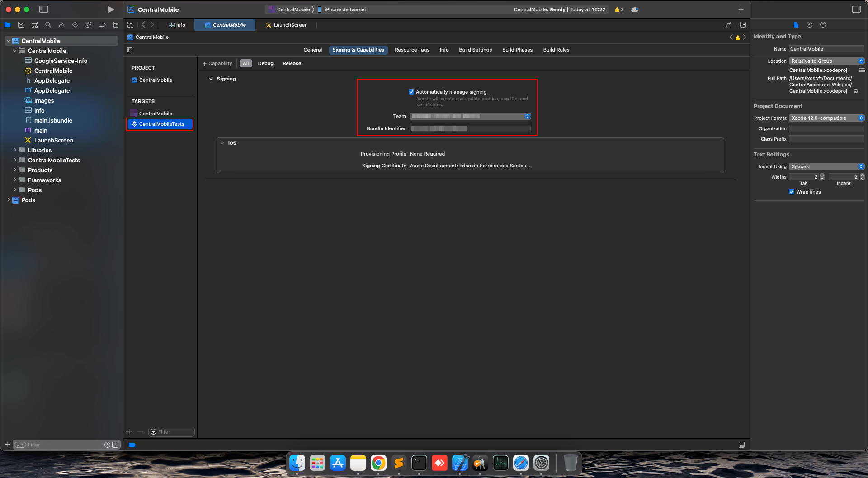The height and width of the screenshot is (478, 868).
Task: Open GoogleService-Info in navigator
Action: 61,61
